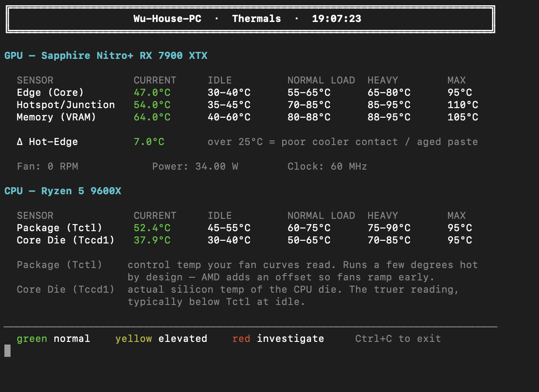Click the Package (Tctl) current value 52.4°C

[152, 228]
